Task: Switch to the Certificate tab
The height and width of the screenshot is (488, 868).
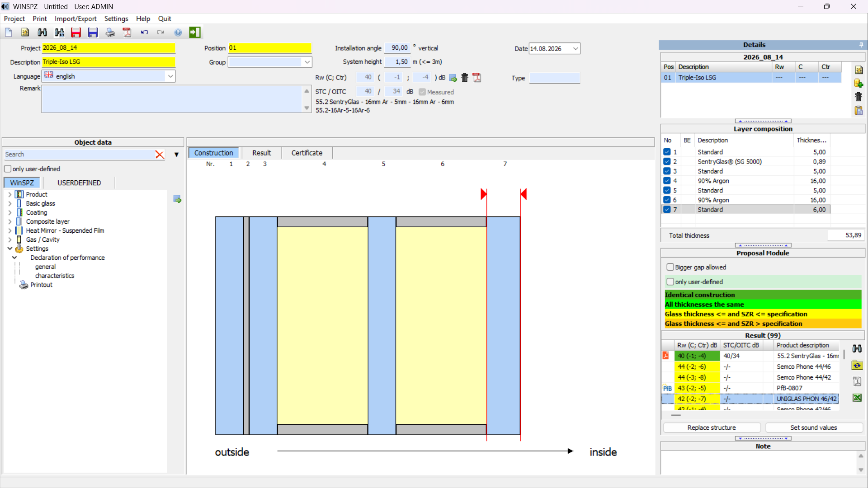Action: click(x=307, y=153)
